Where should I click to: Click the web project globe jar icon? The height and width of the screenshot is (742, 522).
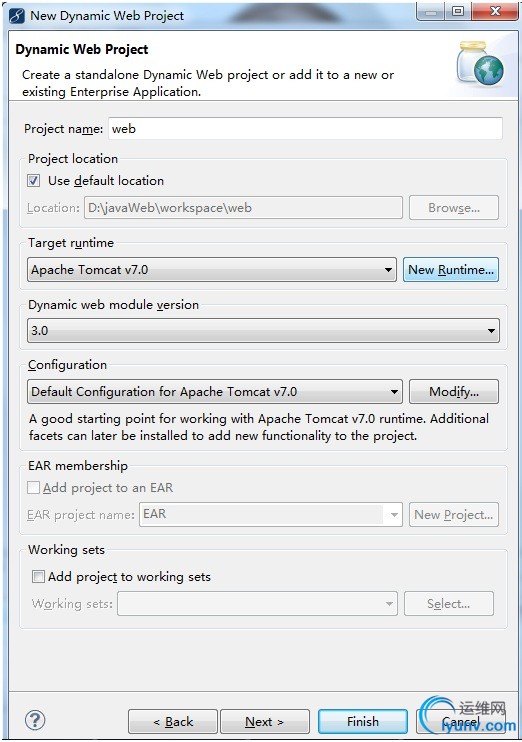point(480,63)
